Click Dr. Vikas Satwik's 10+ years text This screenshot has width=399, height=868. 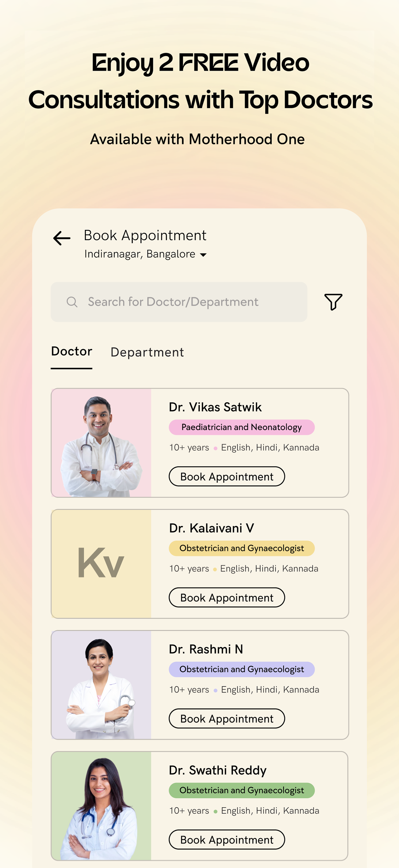point(189,448)
